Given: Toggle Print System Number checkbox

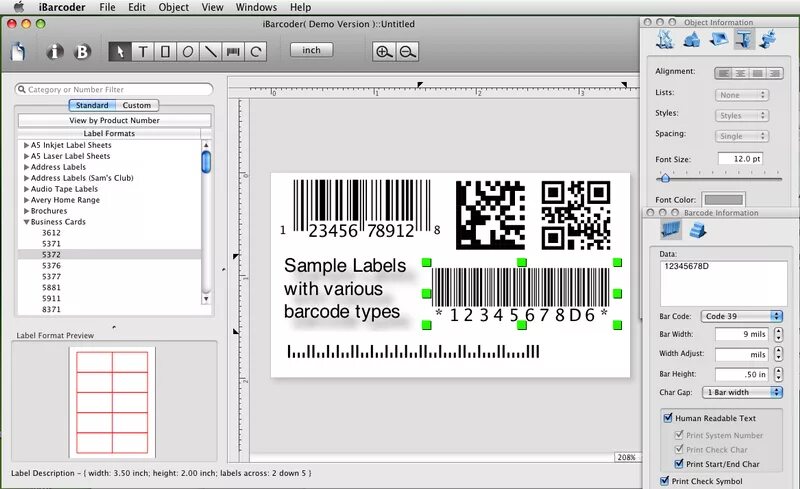Looking at the screenshot, I should [x=679, y=435].
